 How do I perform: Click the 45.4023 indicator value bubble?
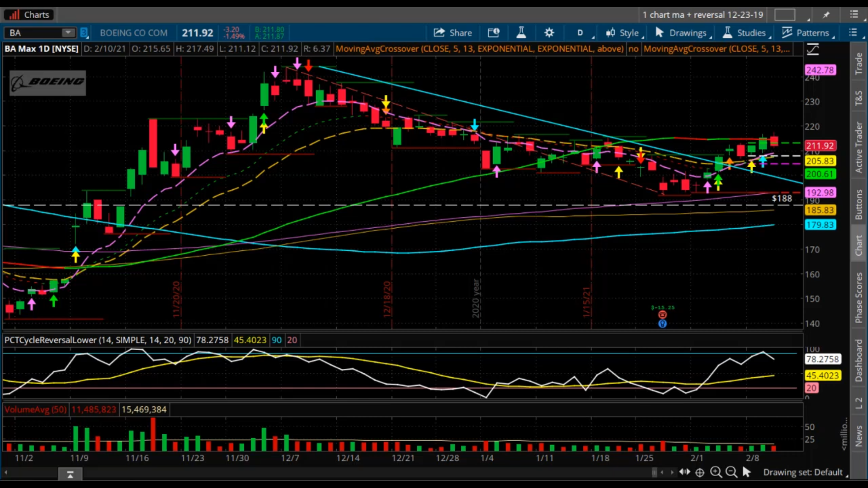822,375
